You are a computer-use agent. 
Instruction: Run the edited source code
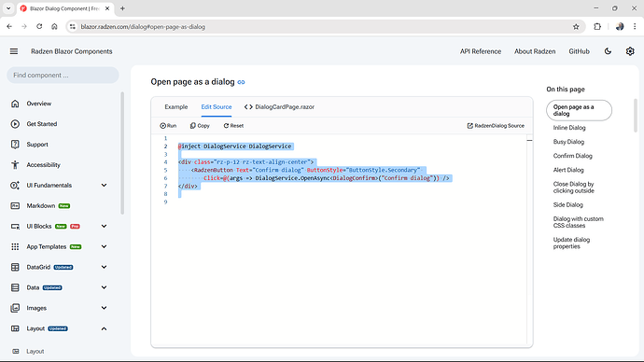[x=168, y=126]
